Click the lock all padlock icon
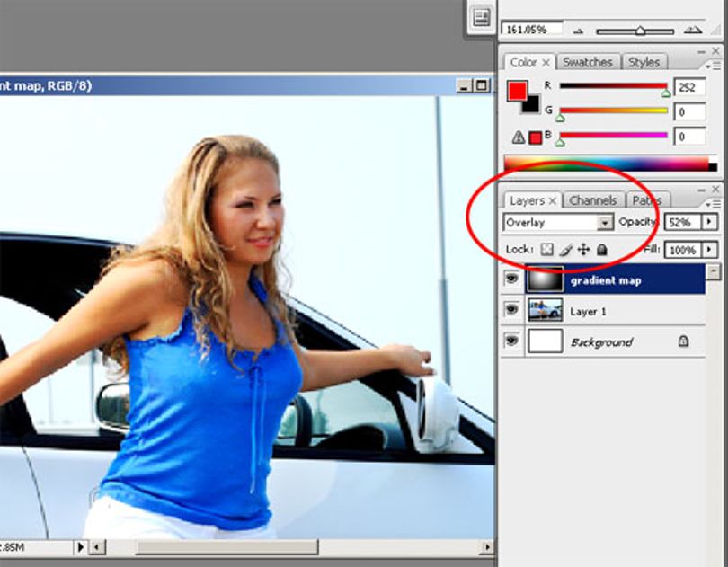The height and width of the screenshot is (567, 728). tap(601, 250)
